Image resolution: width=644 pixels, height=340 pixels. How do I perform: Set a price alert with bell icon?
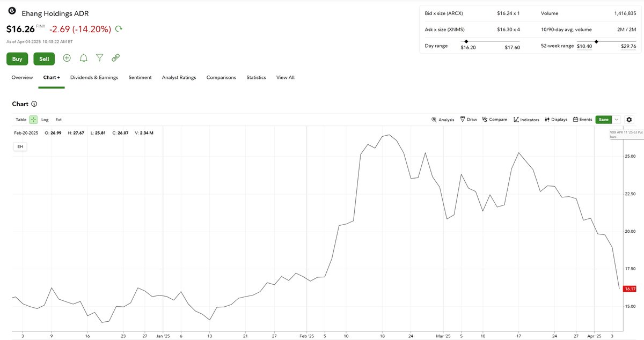(x=84, y=58)
